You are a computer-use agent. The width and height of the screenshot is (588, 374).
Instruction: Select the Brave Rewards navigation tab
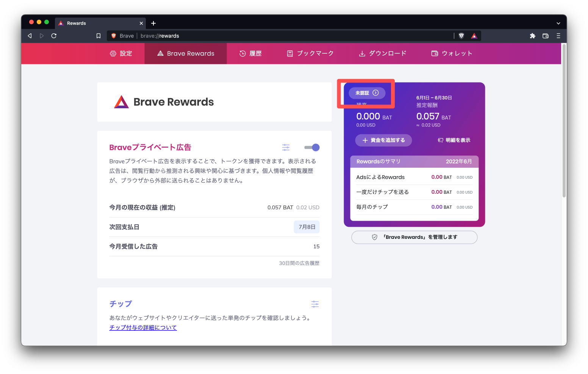point(186,54)
